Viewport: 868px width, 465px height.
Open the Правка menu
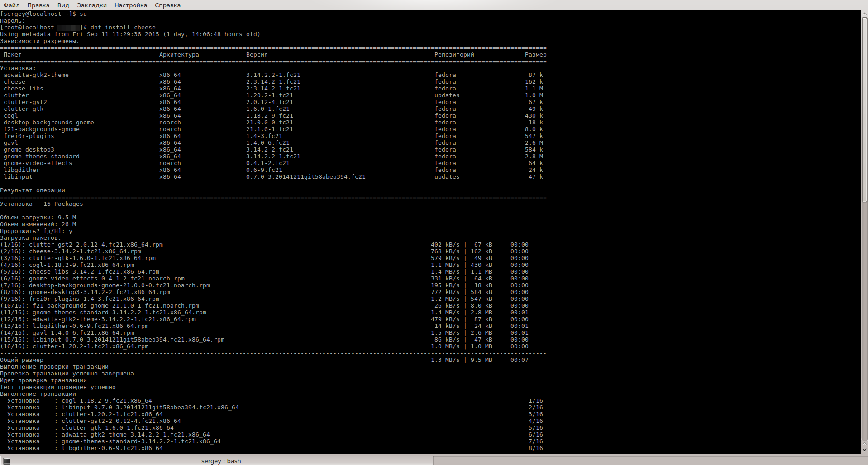coord(38,5)
